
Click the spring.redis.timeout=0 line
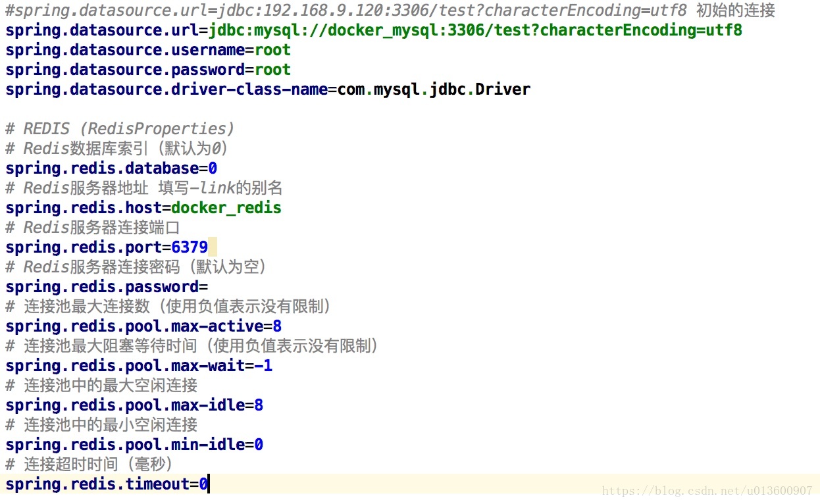click(x=107, y=484)
